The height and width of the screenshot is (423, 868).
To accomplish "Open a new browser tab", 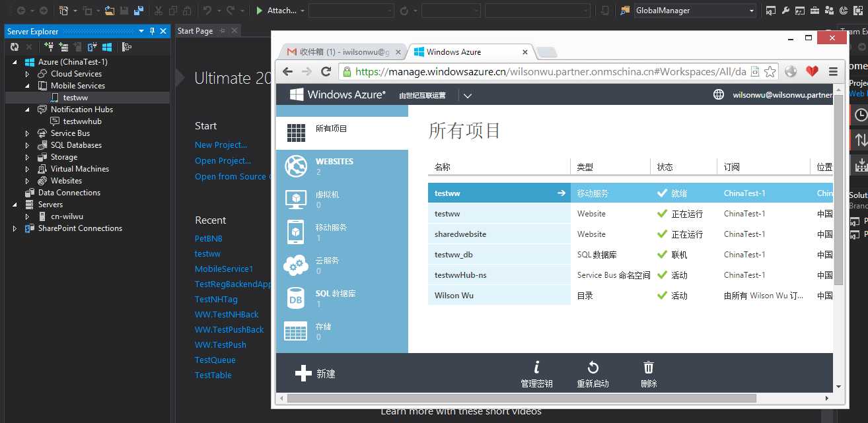I will pyautogui.click(x=546, y=53).
